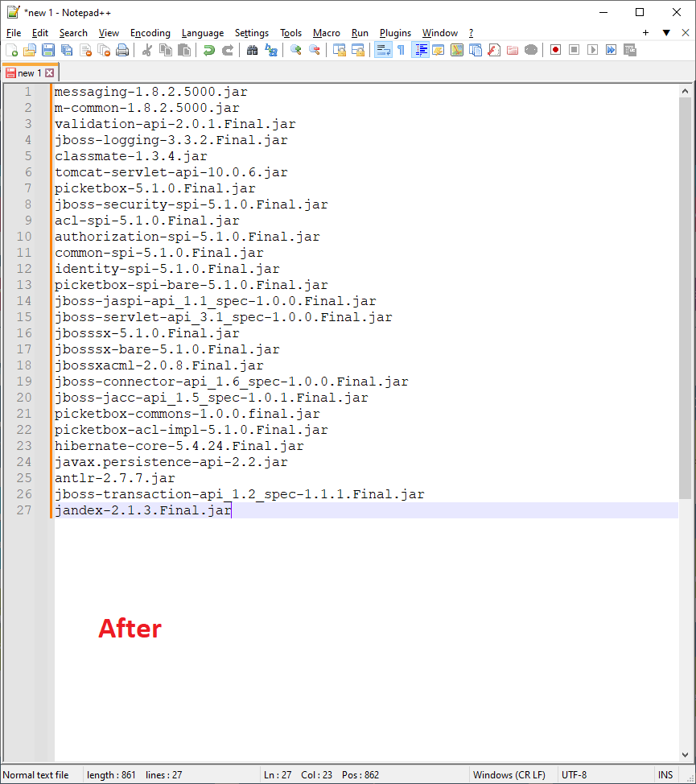Click the Print toolbar icon
Viewport: 696px width, 784px height.
122,49
